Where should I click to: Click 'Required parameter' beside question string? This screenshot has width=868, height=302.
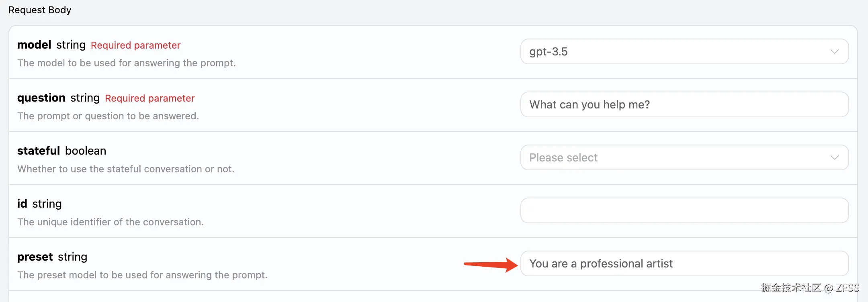[149, 98]
